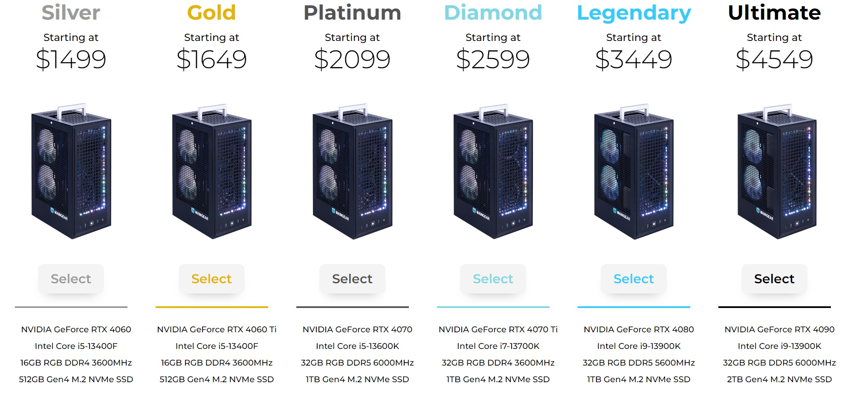Click the Platinum tier heading
This screenshot has width=868, height=398.
pos(352,13)
